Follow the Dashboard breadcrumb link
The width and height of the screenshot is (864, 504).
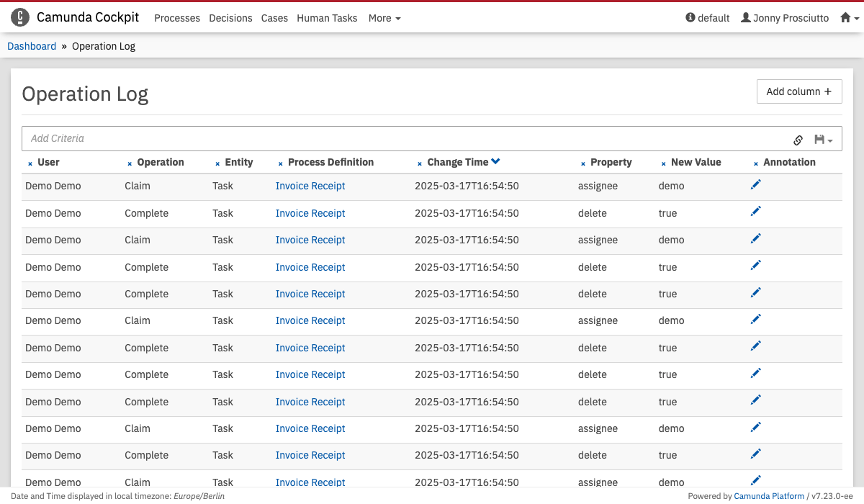(32, 46)
